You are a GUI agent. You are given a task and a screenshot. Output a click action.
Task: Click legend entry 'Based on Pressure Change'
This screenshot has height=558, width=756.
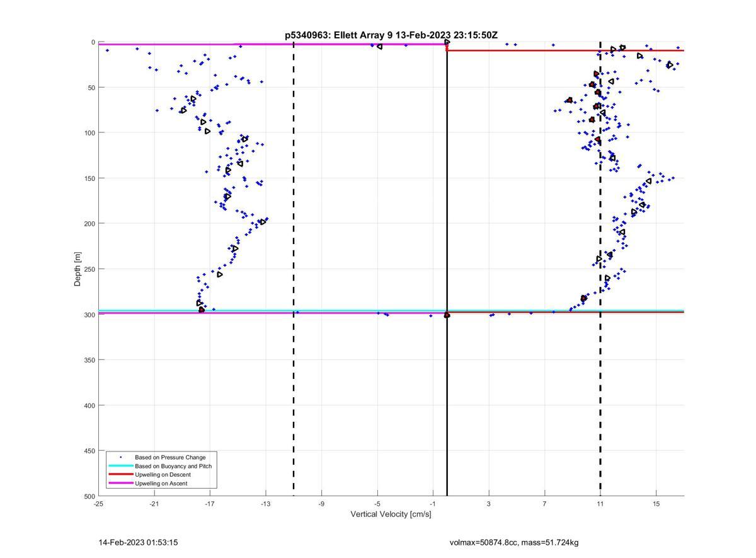point(170,457)
